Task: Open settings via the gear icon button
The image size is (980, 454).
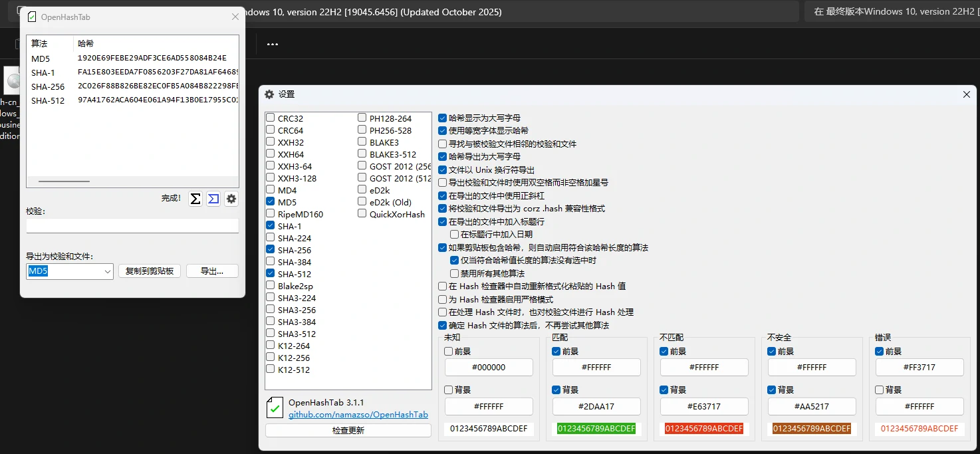Action: [x=231, y=199]
